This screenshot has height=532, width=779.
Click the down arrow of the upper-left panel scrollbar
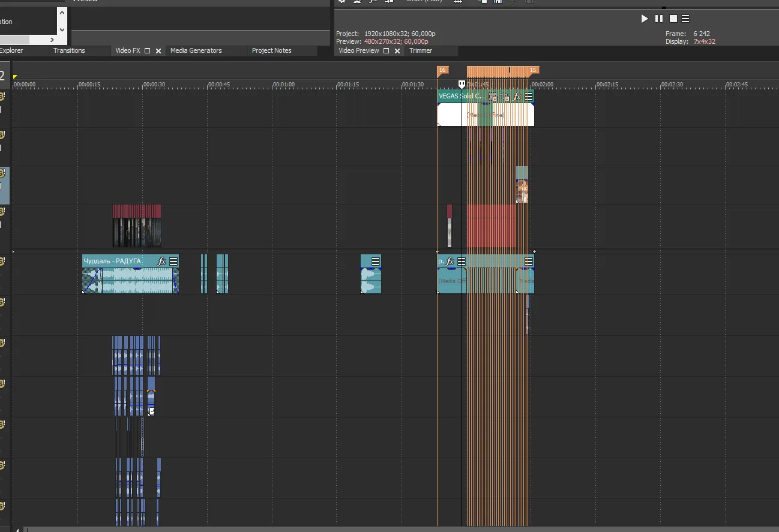click(62, 29)
